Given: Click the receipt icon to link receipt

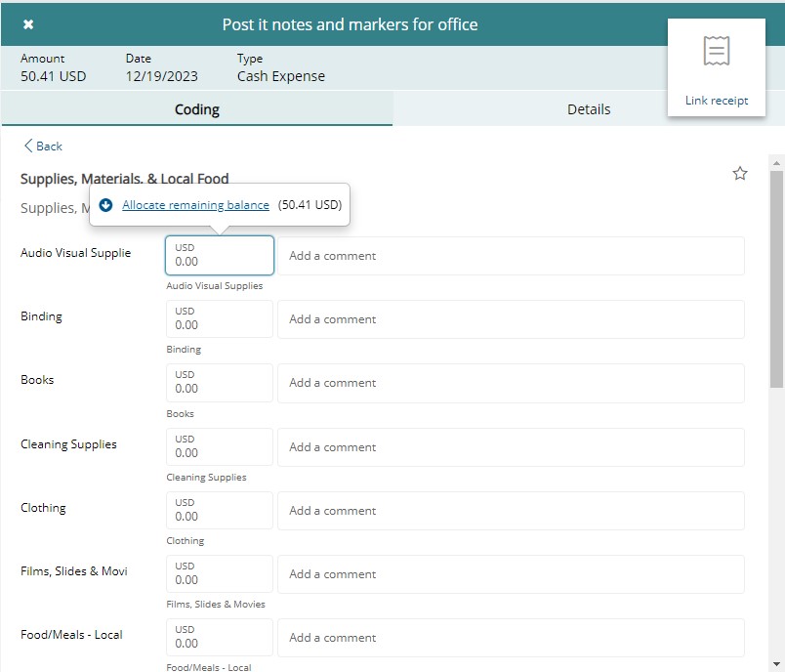Looking at the screenshot, I should [717, 52].
